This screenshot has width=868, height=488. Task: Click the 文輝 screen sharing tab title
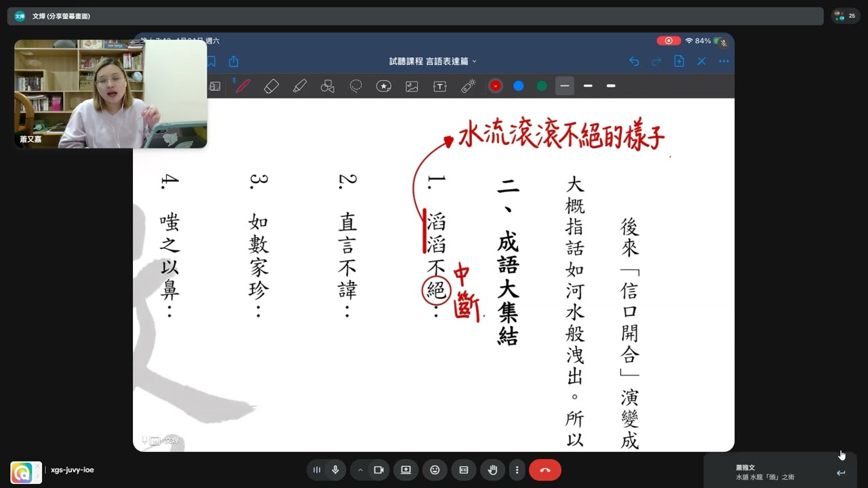tap(61, 16)
